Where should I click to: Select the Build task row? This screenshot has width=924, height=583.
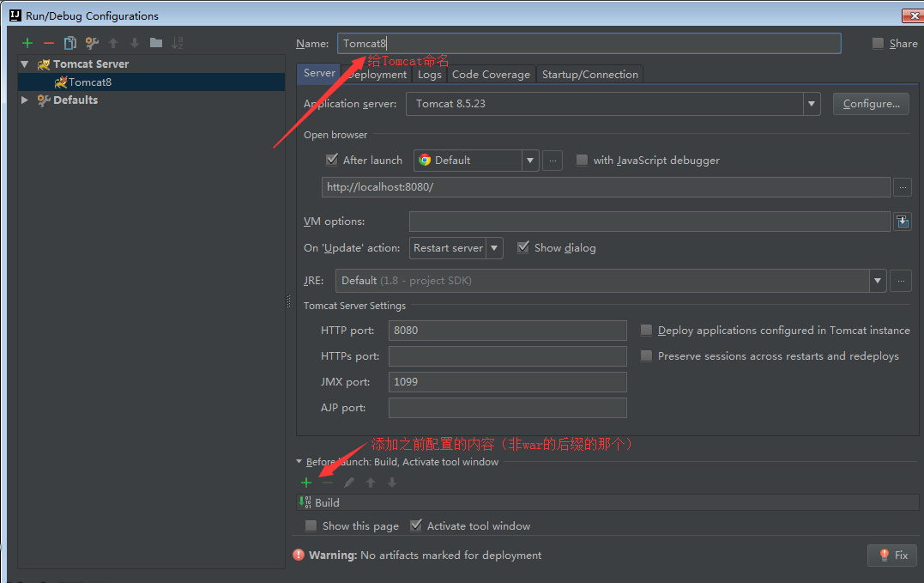pyautogui.click(x=607, y=502)
